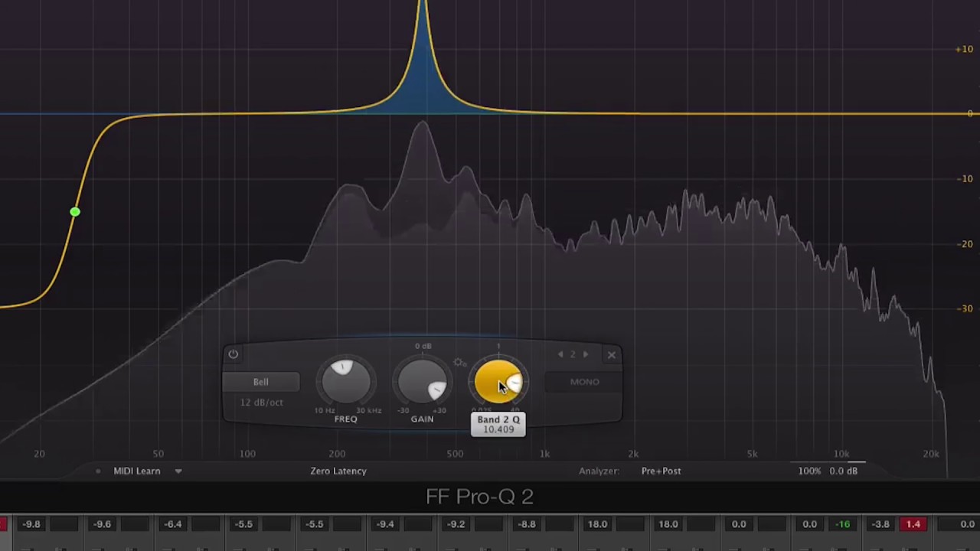
Task: Click the Analyzer: label
Action: click(599, 471)
